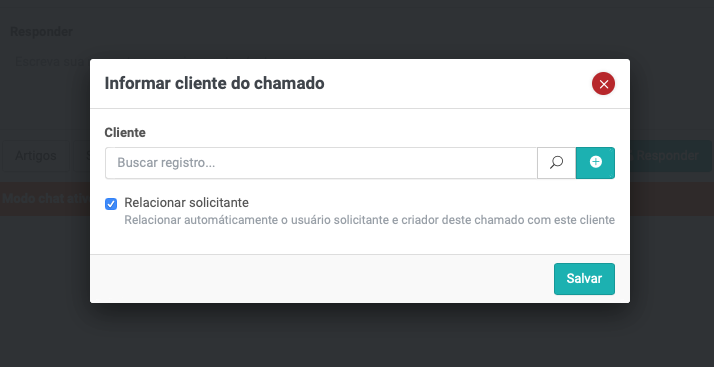Click the 'Informar cliente do chamado' title

pos(214,83)
